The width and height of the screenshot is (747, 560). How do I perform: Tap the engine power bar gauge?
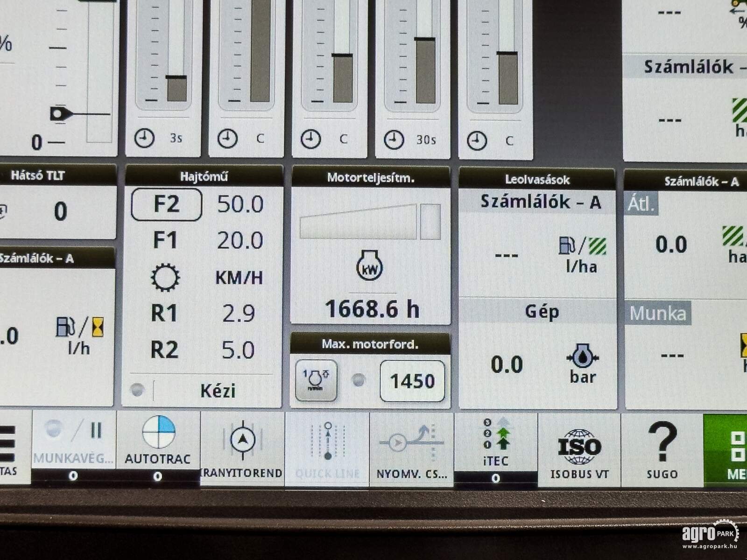[370, 221]
